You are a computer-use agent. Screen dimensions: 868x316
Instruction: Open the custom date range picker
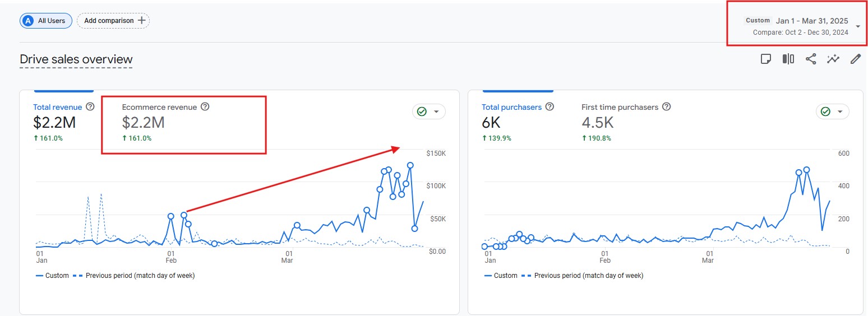click(796, 26)
